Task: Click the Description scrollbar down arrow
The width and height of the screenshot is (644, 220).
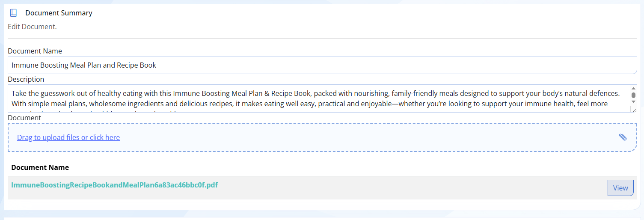Action: click(633, 102)
